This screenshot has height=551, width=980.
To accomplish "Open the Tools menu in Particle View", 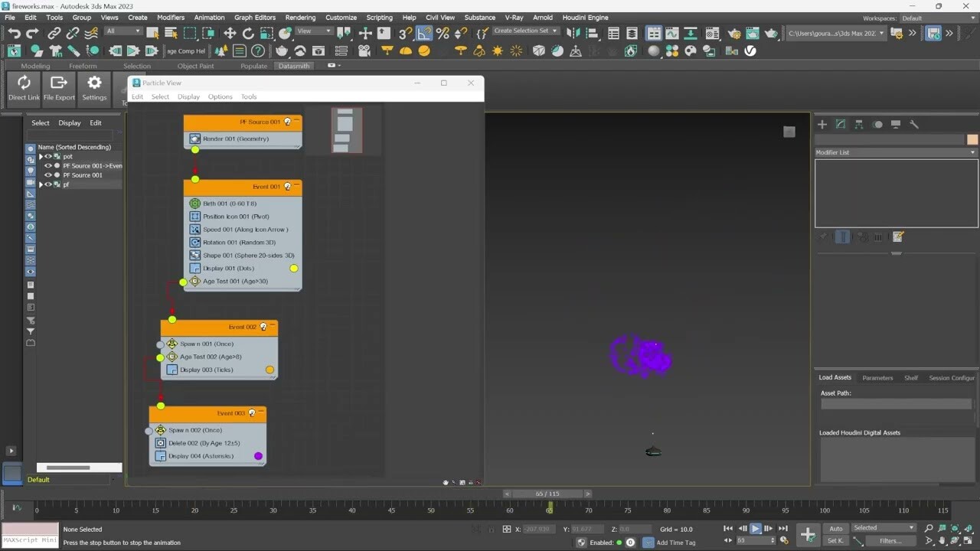I will pyautogui.click(x=249, y=96).
